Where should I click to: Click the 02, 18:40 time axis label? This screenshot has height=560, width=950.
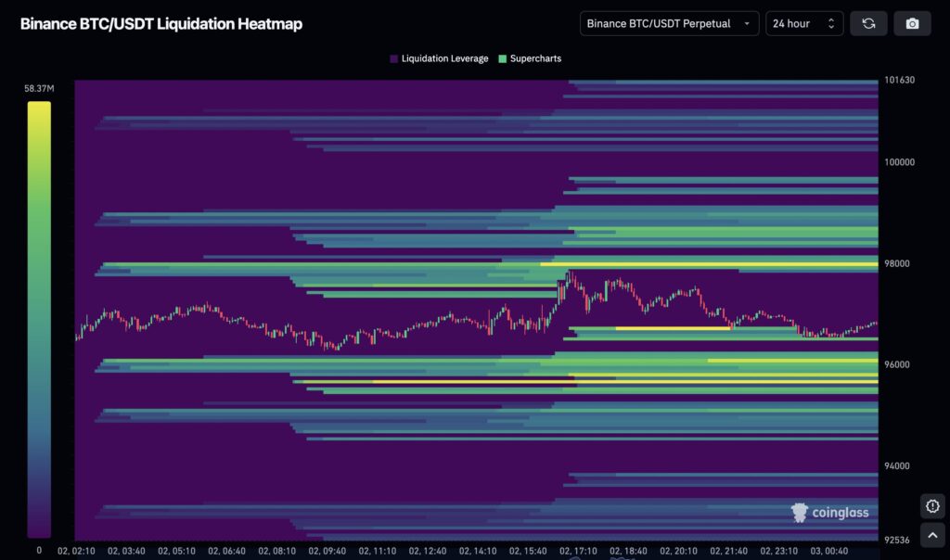coord(628,551)
